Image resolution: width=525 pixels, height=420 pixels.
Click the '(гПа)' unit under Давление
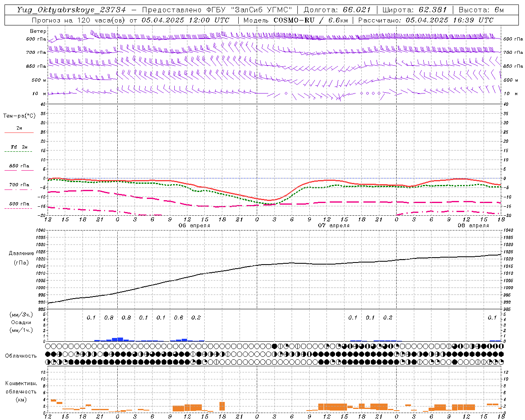click(21, 263)
